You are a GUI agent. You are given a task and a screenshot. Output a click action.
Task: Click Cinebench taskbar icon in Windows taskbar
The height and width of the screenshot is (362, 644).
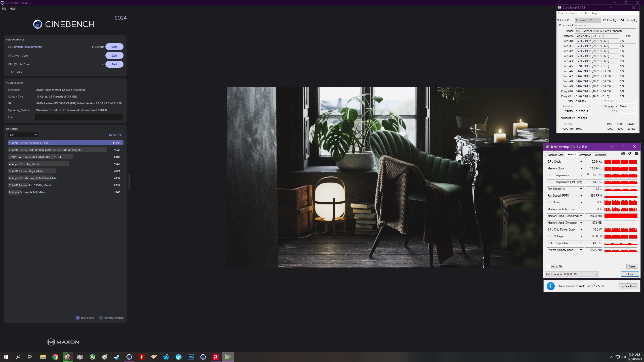point(128,357)
